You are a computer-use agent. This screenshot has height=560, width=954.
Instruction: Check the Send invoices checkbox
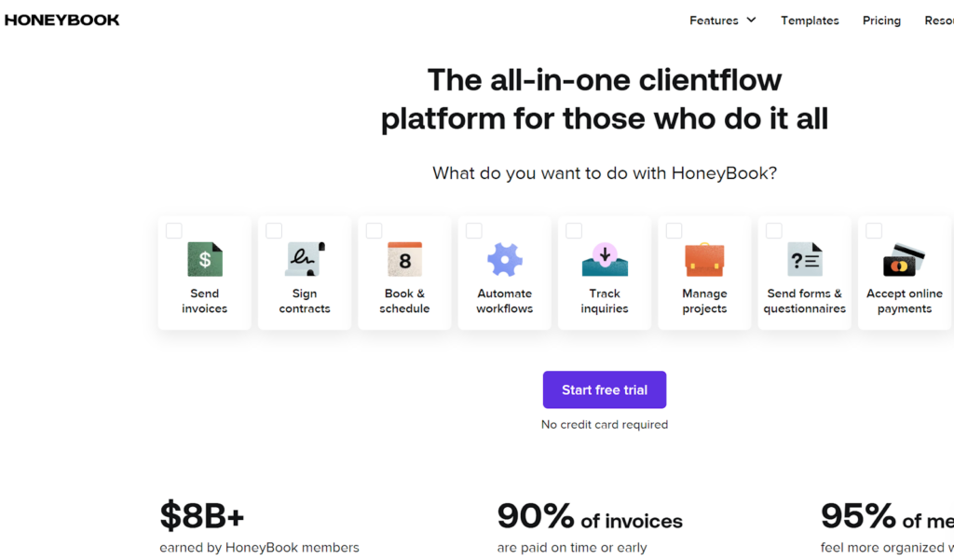point(174,231)
